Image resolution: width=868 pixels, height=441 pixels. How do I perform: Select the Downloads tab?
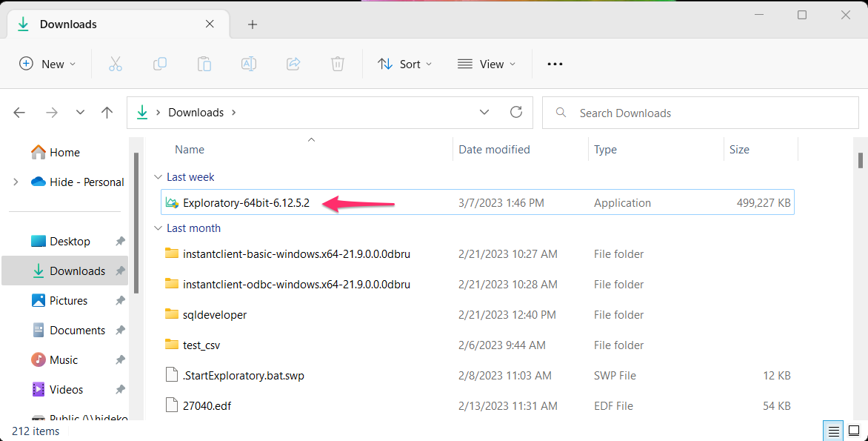coord(68,24)
